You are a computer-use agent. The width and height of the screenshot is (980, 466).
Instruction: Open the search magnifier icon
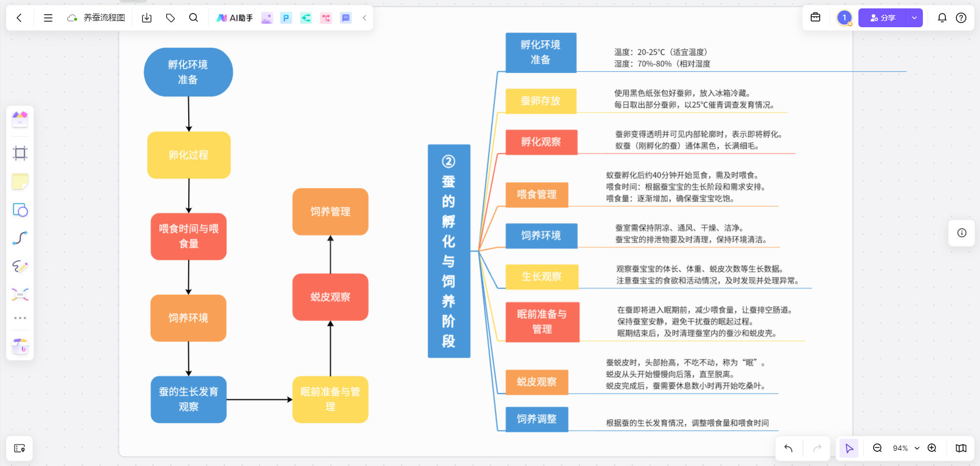click(193, 18)
